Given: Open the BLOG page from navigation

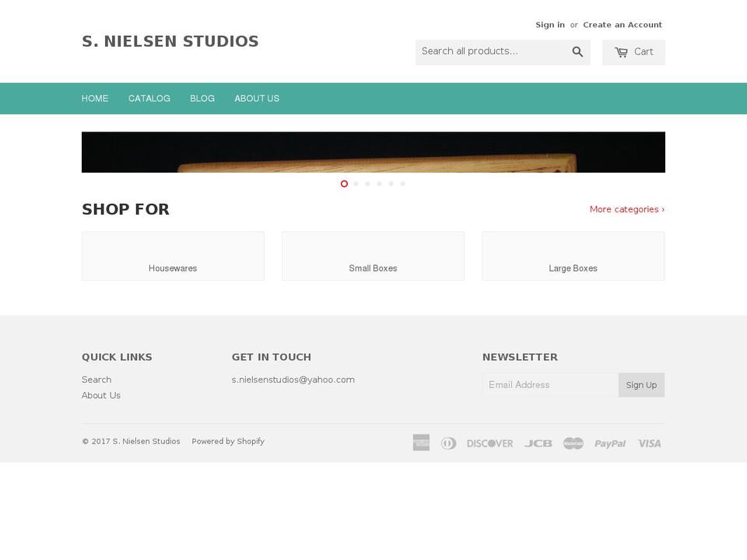Looking at the screenshot, I should (x=202, y=98).
